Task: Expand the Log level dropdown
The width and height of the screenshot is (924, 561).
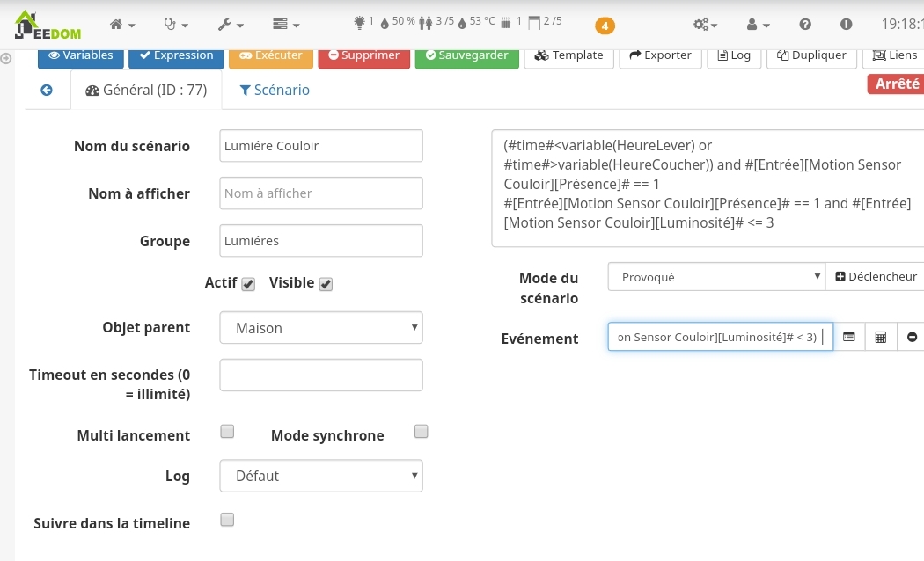Action: 321,476
